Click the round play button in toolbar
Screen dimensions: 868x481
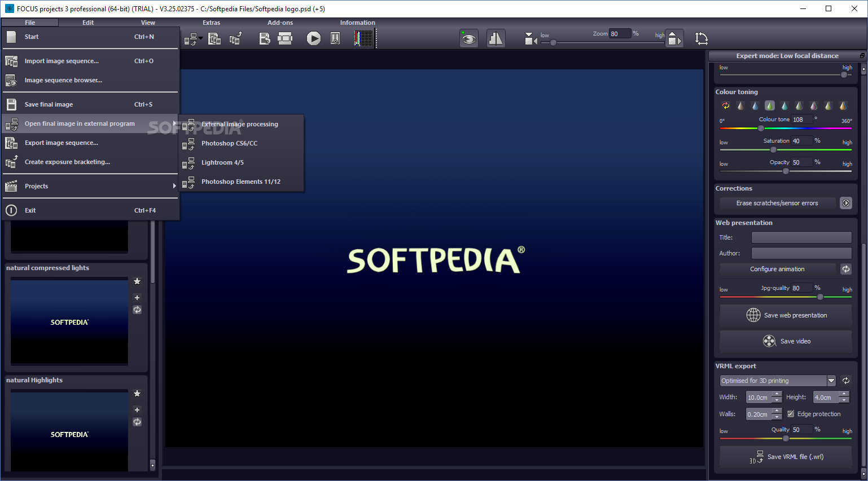coord(314,38)
